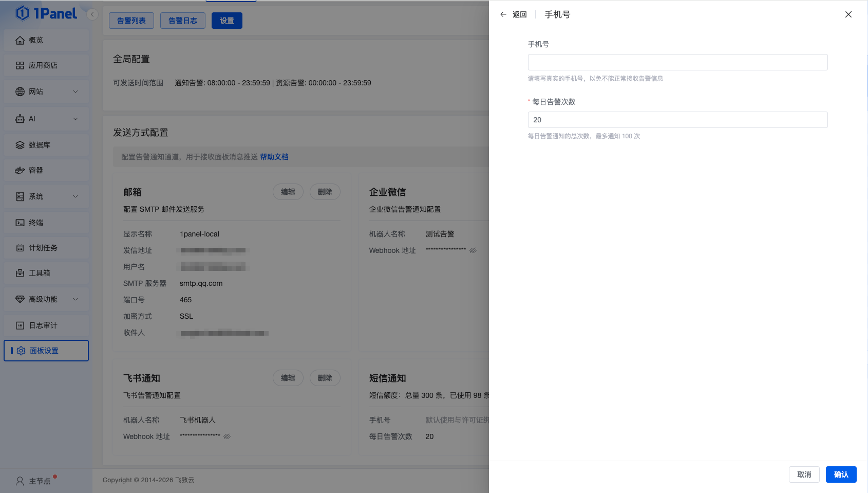Open the help document (帮助文档) link
Image resolution: width=868 pixels, height=493 pixels.
point(274,157)
